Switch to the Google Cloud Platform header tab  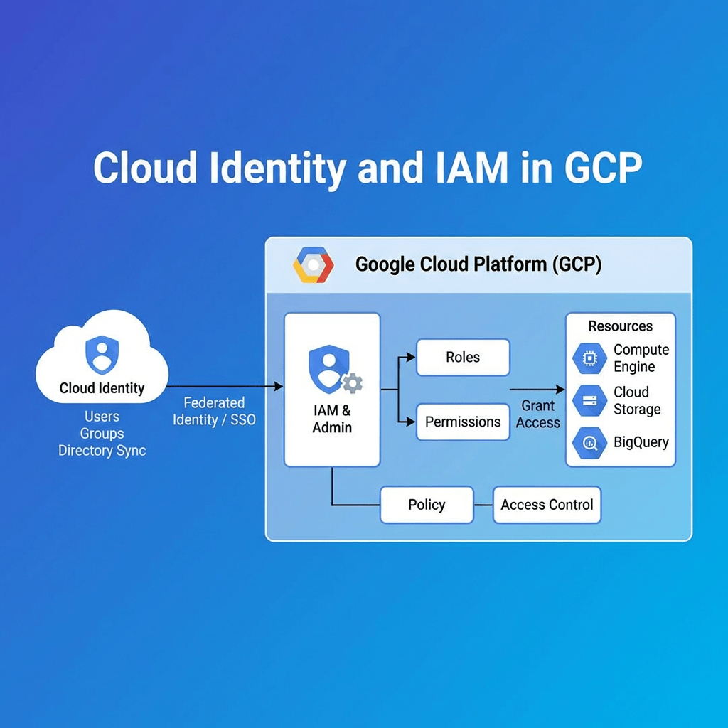click(x=478, y=264)
